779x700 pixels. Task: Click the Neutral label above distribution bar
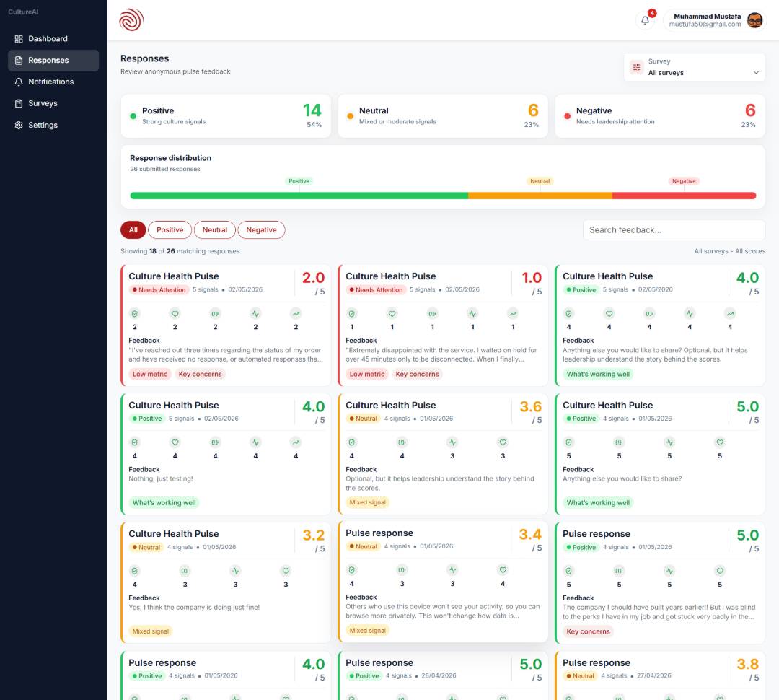coord(540,181)
